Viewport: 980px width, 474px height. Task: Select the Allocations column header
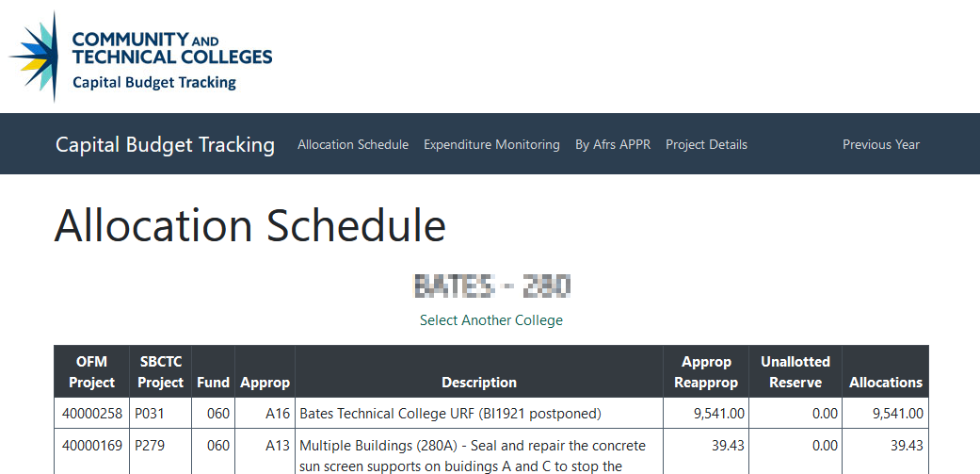pos(885,383)
